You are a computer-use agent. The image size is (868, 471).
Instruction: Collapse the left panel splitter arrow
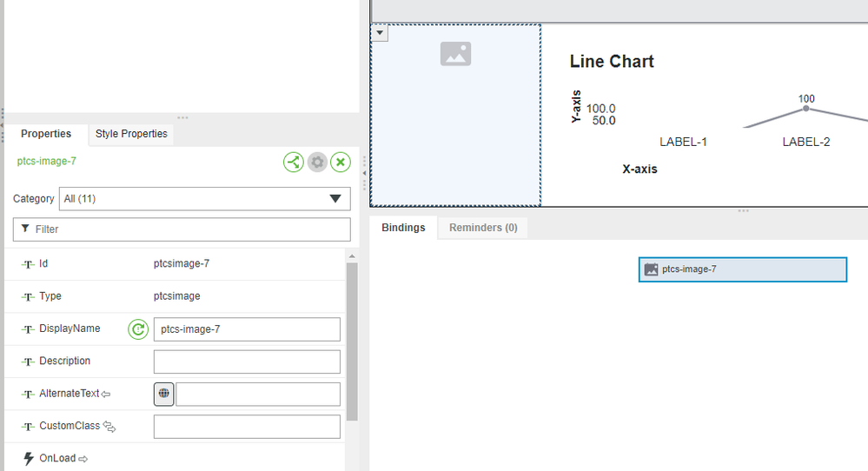click(364, 173)
